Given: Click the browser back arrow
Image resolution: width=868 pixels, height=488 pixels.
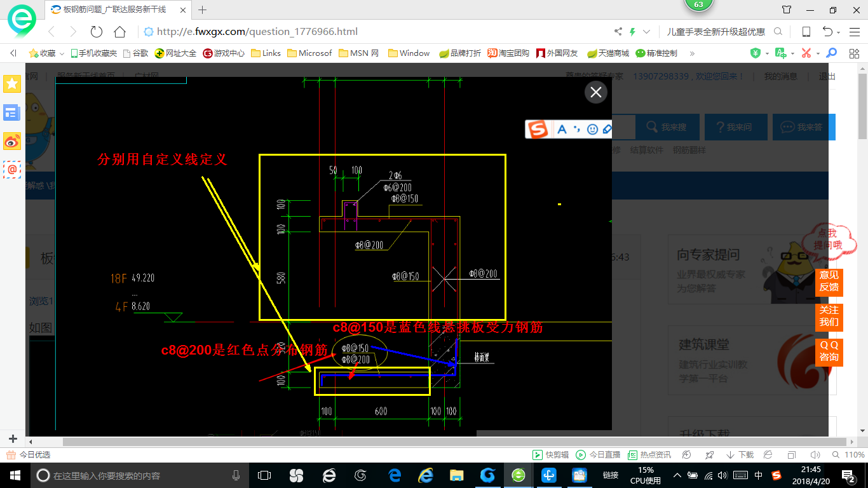Looking at the screenshot, I should [x=52, y=32].
